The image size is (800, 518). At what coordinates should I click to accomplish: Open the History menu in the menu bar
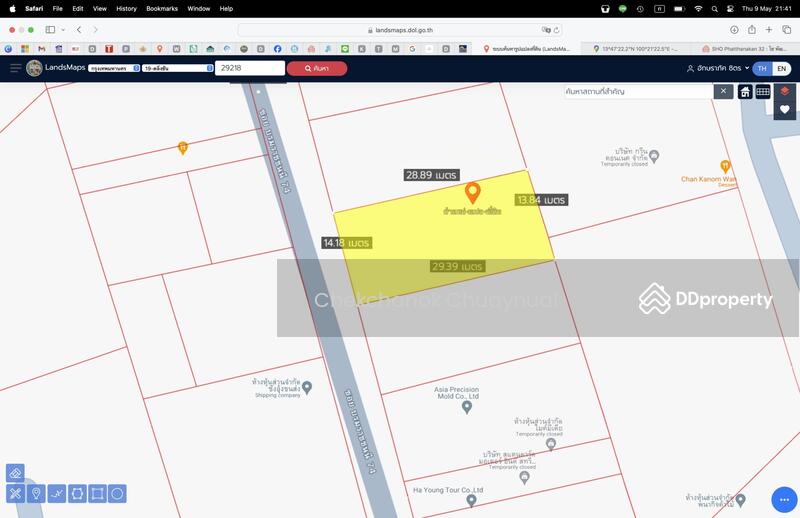click(x=126, y=8)
